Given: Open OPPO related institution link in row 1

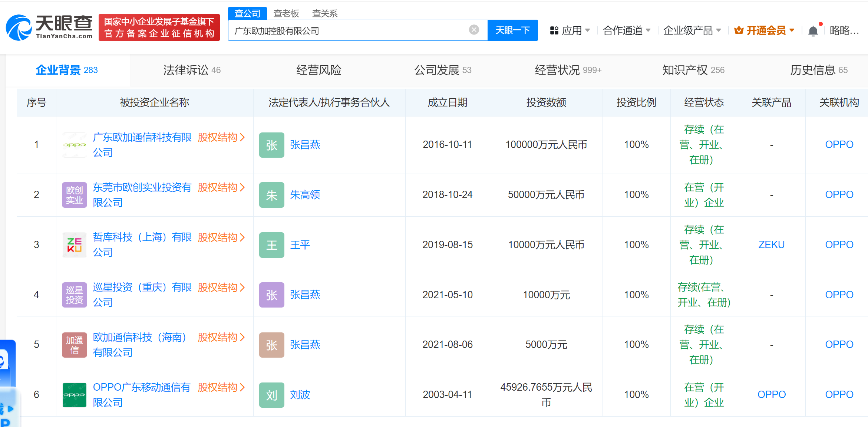Looking at the screenshot, I should tap(839, 145).
